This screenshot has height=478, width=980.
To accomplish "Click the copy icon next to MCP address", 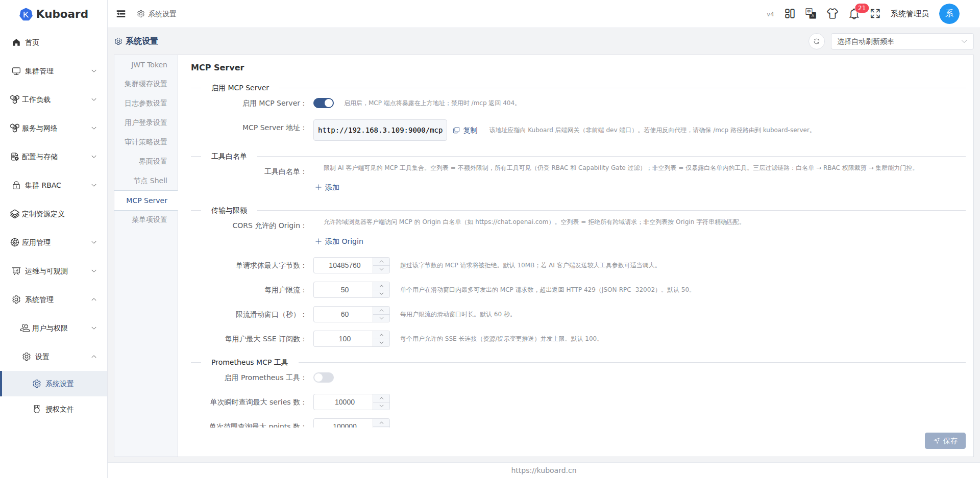I will pos(456,130).
